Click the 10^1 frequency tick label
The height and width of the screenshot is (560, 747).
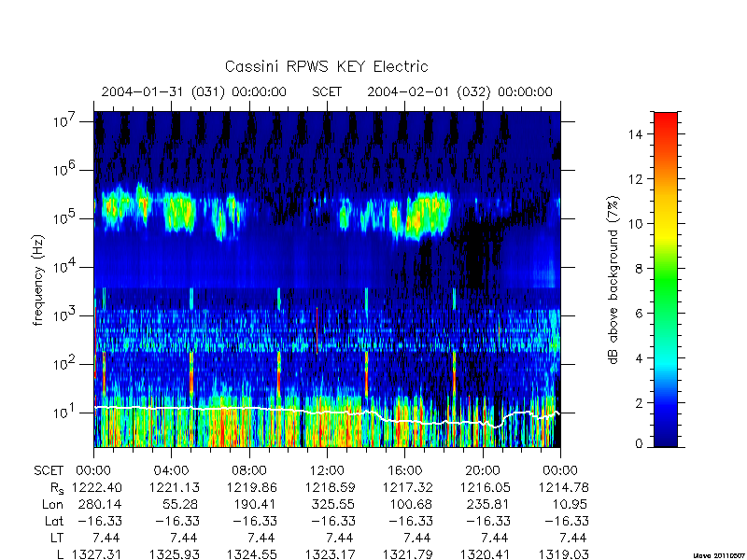64,413
